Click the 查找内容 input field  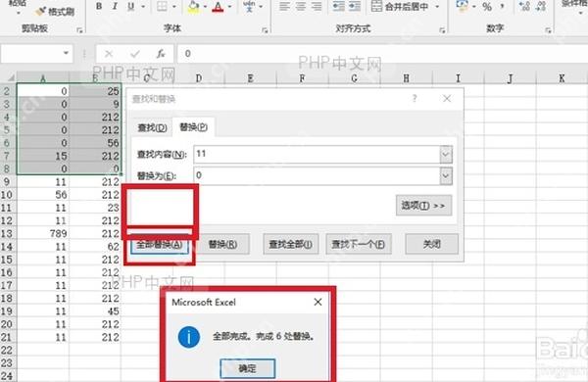tap(317, 154)
